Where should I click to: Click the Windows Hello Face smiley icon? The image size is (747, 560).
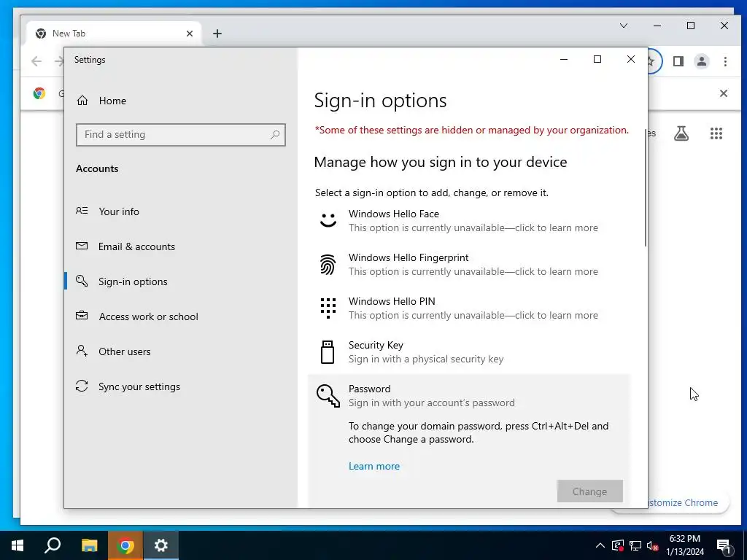[x=328, y=220]
